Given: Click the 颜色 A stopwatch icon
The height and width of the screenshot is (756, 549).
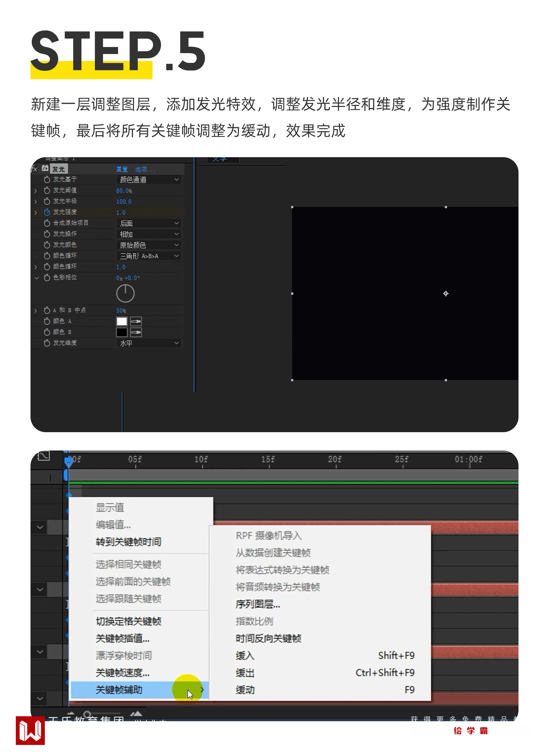Looking at the screenshot, I should pyautogui.click(x=47, y=321).
